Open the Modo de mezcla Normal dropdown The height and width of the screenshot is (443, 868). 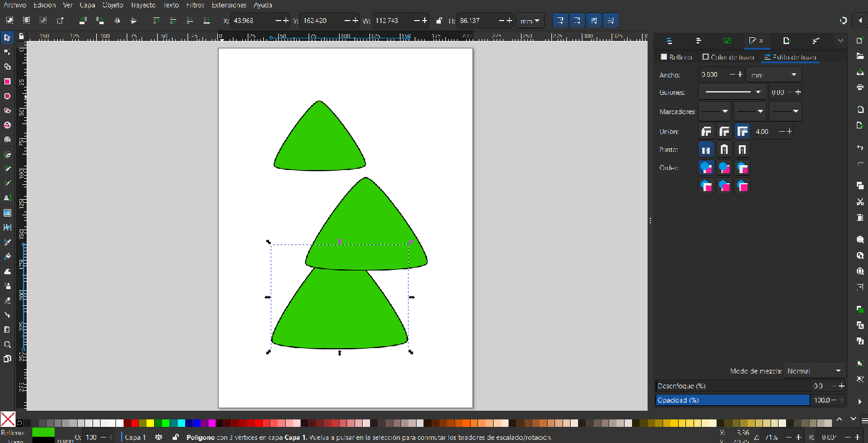(x=815, y=371)
